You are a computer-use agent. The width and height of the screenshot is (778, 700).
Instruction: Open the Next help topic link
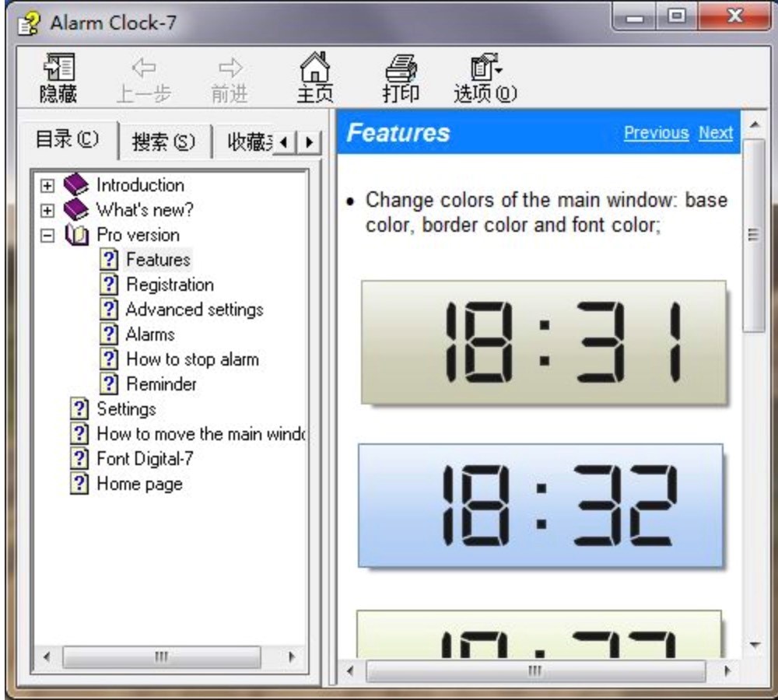tap(715, 132)
